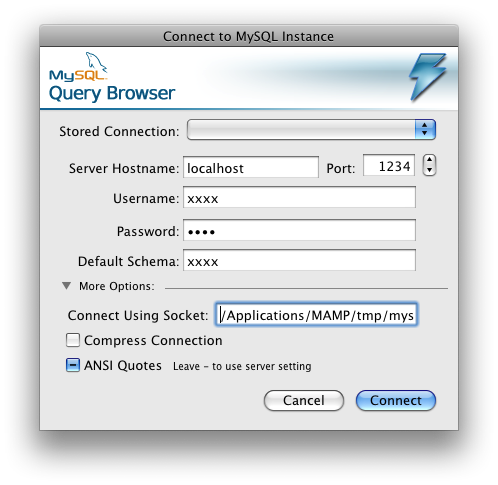Click the 'Port:' label text
This screenshot has height=485, width=498.
pos(341,168)
